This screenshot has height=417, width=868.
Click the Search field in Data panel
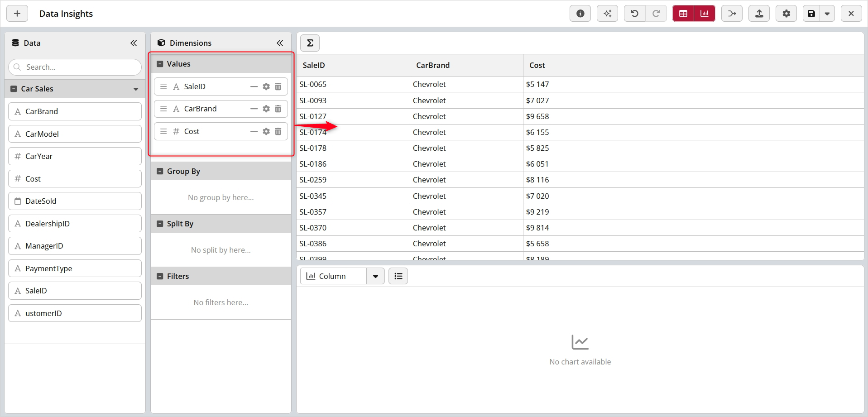coord(75,67)
